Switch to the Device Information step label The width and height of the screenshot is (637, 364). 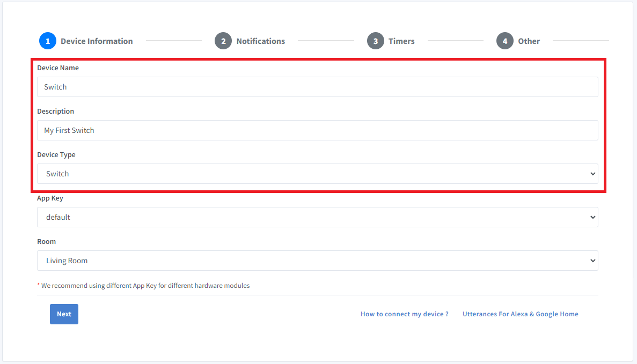click(97, 41)
